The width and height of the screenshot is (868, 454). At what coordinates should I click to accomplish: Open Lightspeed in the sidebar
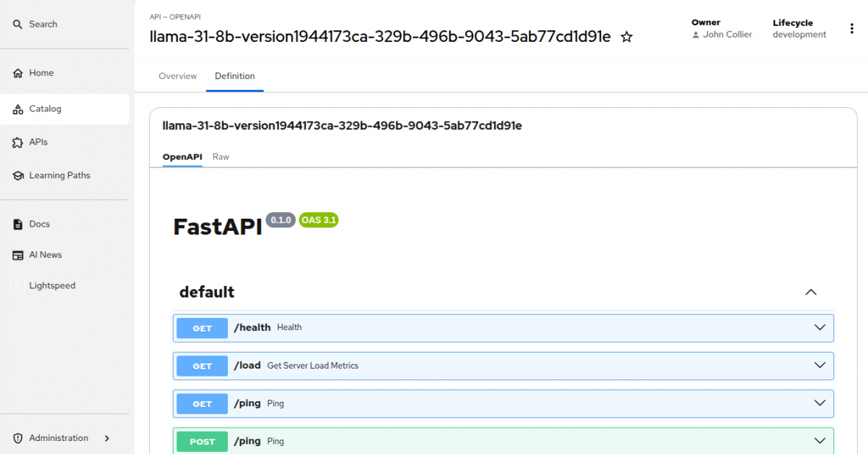[x=52, y=286]
